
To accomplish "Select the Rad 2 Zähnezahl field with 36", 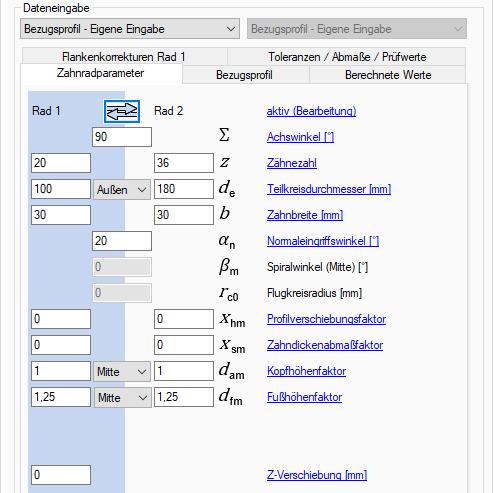I will pyautogui.click(x=184, y=163).
